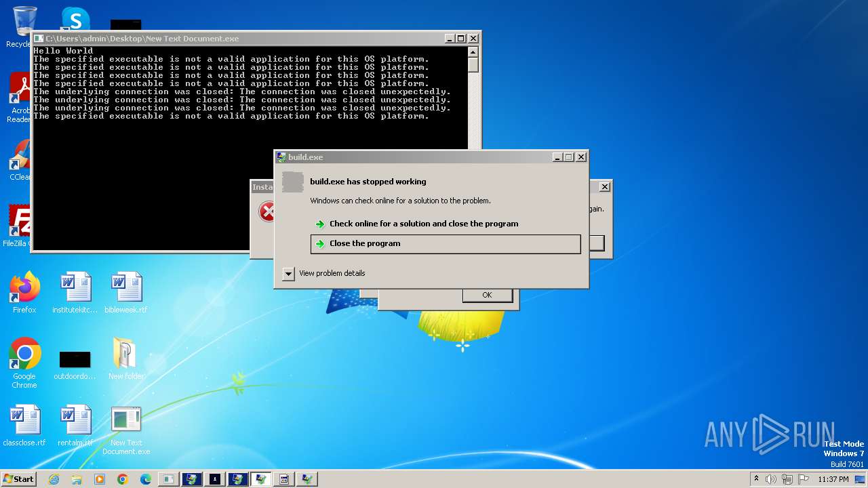Click OK in the background dialog
The image size is (868, 488).
pyautogui.click(x=487, y=295)
